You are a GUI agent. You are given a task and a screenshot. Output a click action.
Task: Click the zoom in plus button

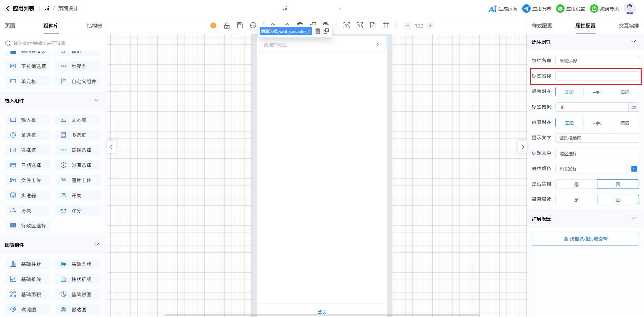[430, 25]
